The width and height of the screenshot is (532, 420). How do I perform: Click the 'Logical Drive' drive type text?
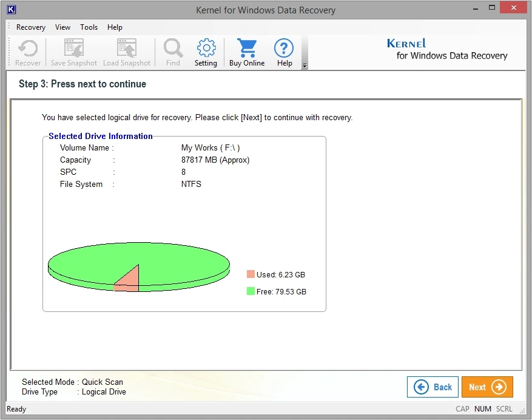(x=104, y=392)
